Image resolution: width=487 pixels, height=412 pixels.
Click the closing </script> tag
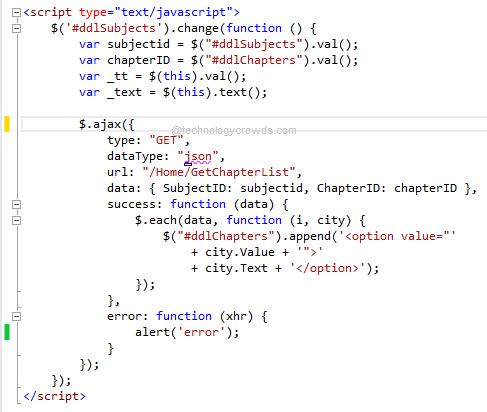[54, 396]
